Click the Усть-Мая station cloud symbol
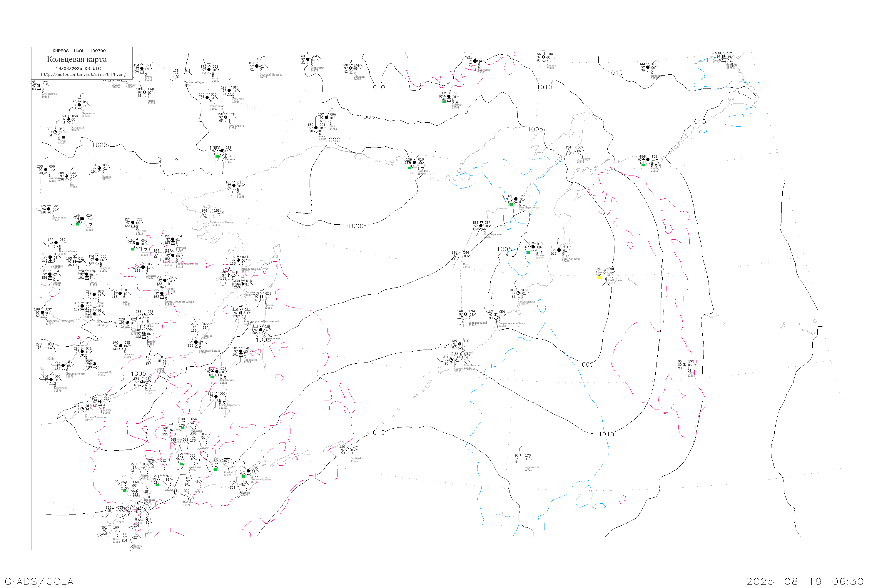 click(x=230, y=94)
